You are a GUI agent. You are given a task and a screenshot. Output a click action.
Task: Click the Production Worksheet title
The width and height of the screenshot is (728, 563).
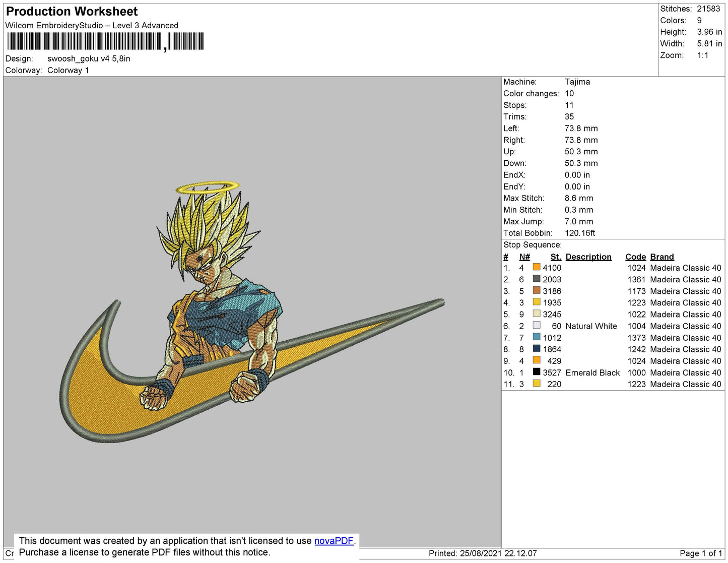pos(72,12)
